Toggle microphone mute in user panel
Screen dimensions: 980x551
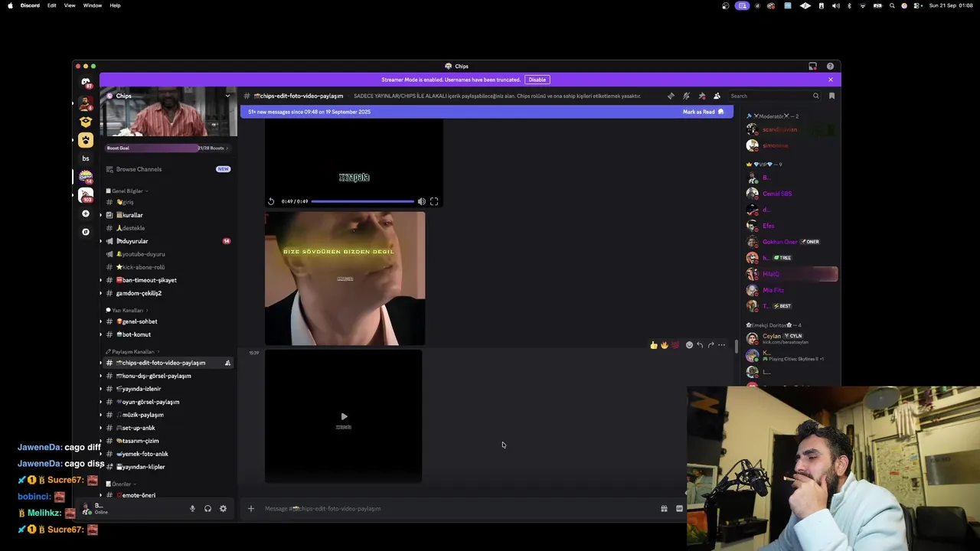click(x=192, y=509)
